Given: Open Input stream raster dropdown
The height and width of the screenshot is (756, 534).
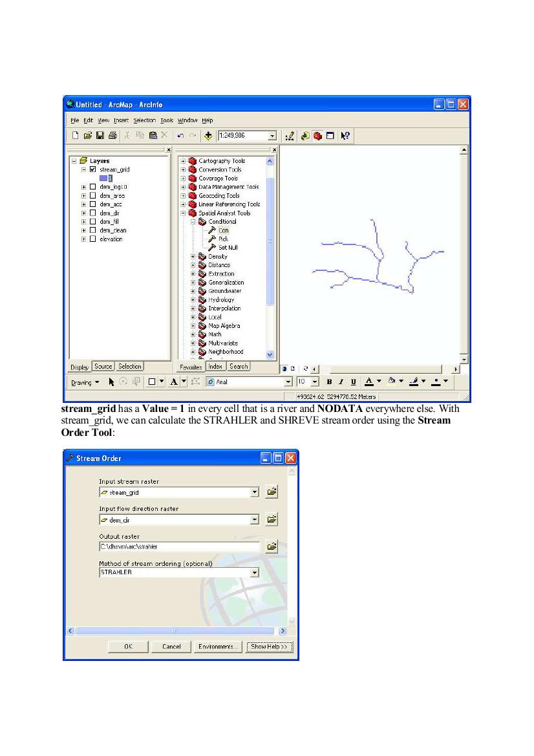Looking at the screenshot, I should pyautogui.click(x=255, y=492).
